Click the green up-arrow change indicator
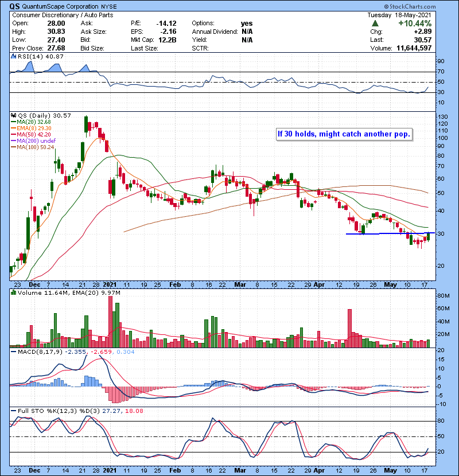The height and width of the screenshot is (476, 459). pyautogui.click(x=375, y=24)
